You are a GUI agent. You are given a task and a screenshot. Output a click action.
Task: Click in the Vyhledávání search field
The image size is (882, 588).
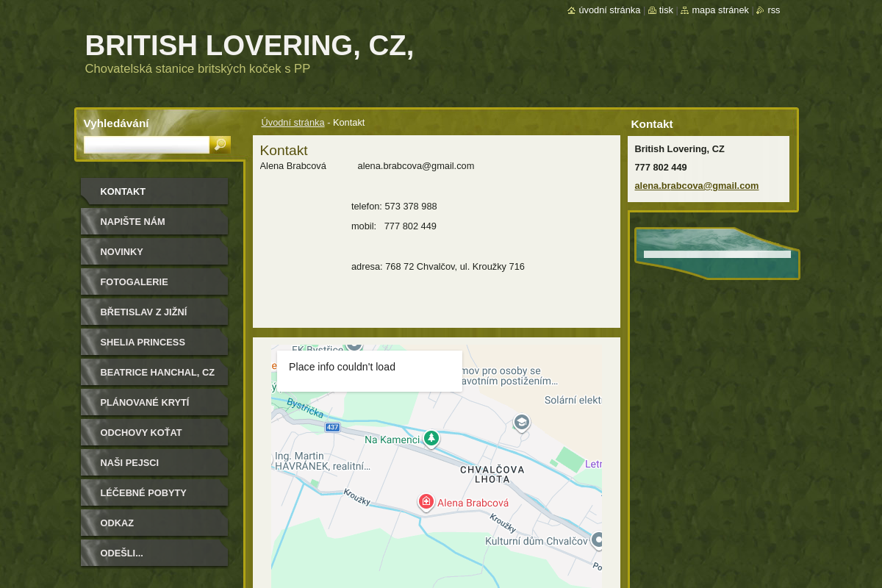(x=146, y=145)
